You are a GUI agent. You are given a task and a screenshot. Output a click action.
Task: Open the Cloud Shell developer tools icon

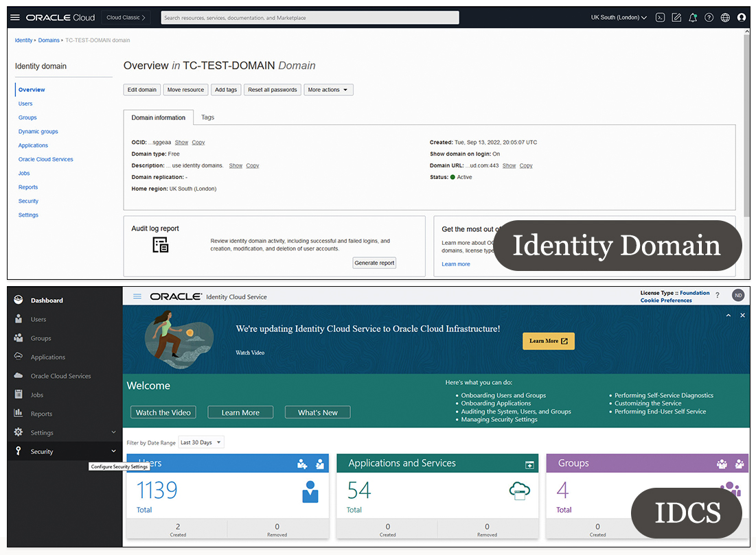pyautogui.click(x=660, y=17)
